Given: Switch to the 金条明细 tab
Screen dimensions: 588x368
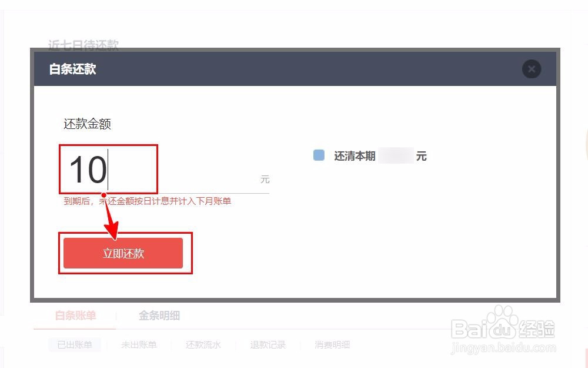Looking at the screenshot, I should coord(159,316).
